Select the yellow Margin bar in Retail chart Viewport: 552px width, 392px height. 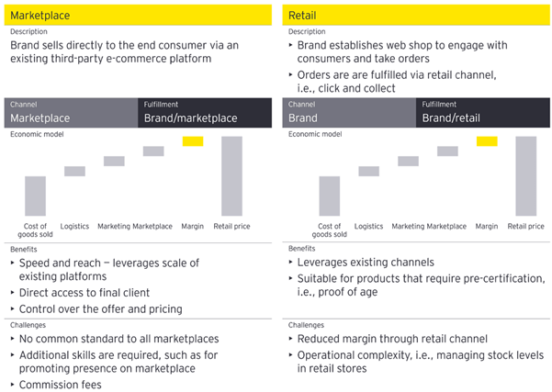click(x=487, y=141)
